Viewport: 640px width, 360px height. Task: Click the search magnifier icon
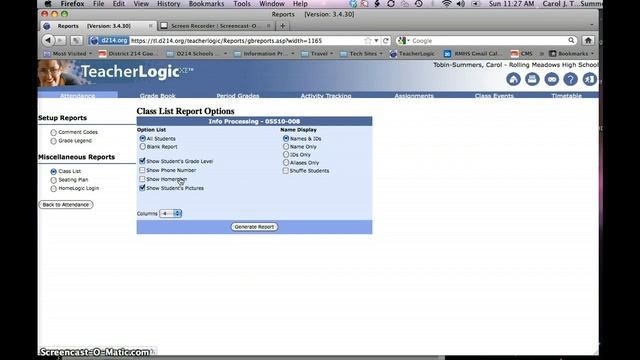(571, 40)
